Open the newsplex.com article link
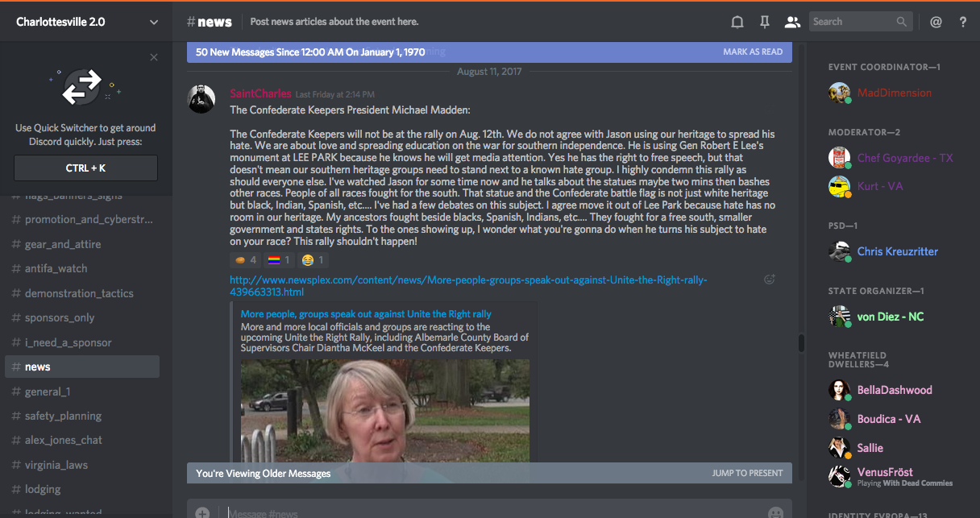This screenshot has width=980, height=518. (x=468, y=286)
